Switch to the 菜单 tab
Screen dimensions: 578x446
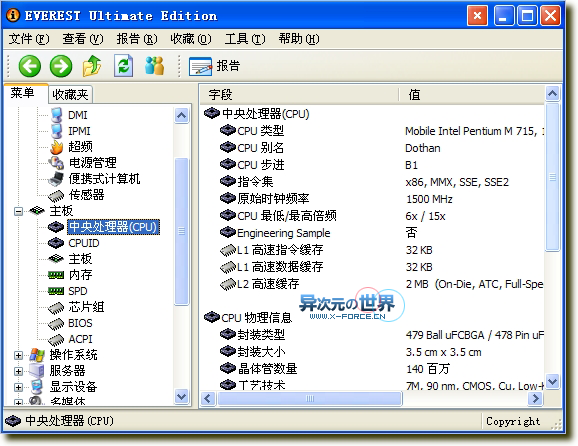(x=25, y=93)
